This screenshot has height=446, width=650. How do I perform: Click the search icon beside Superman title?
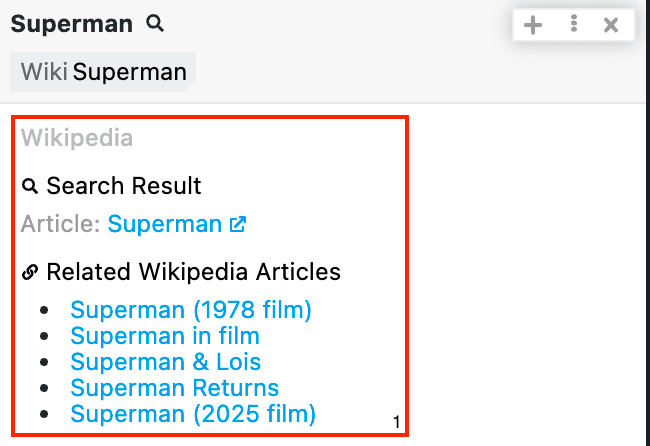pos(155,24)
